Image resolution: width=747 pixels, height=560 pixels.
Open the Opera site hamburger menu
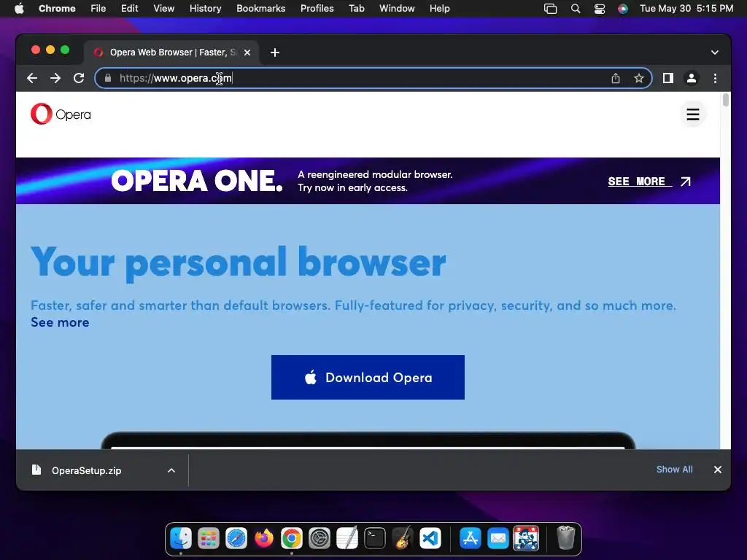click(x=693, y=114)
